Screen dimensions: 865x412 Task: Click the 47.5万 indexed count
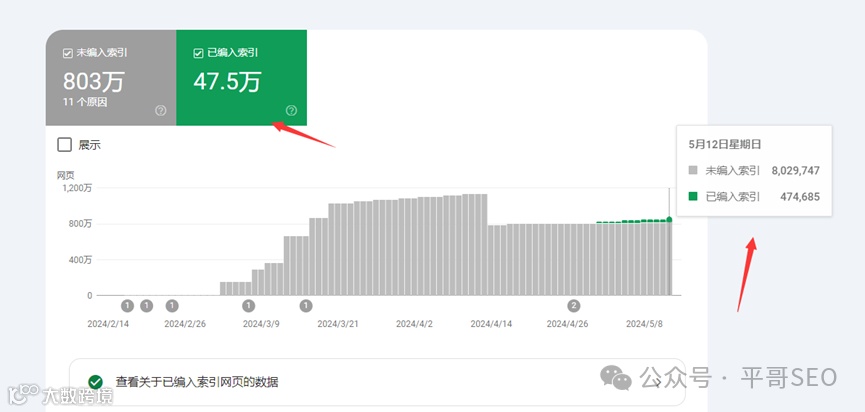point(227,82)
